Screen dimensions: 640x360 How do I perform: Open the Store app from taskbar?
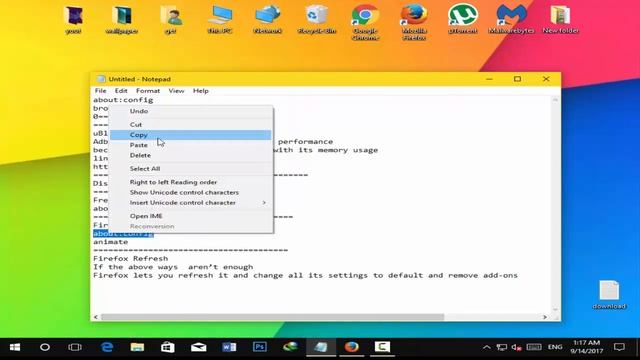pos(168,347)
